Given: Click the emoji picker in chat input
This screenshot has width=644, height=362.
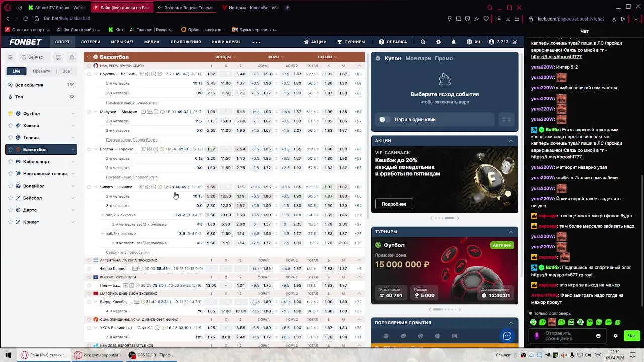Looking at the screenshot, I should click(598, 336).
